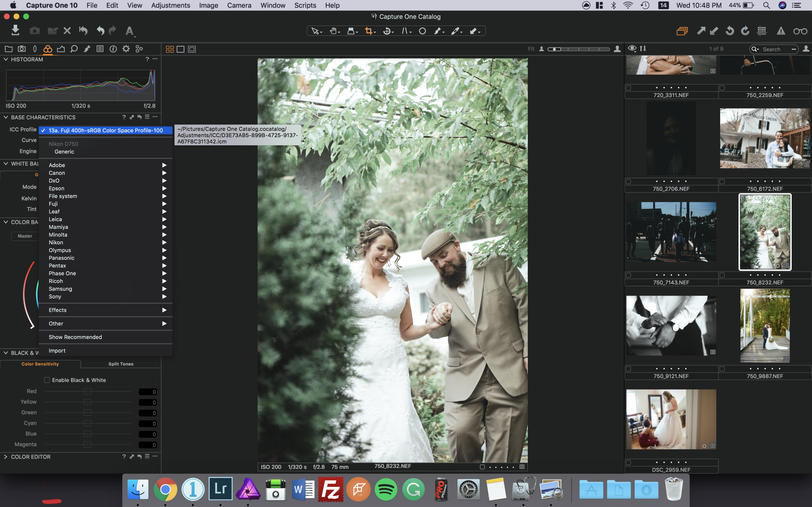Image resolution: width=812 pixels, height=507 pixels.
Task: Click the thumbnail size zoom slider
Action: (x=579, y=49)
